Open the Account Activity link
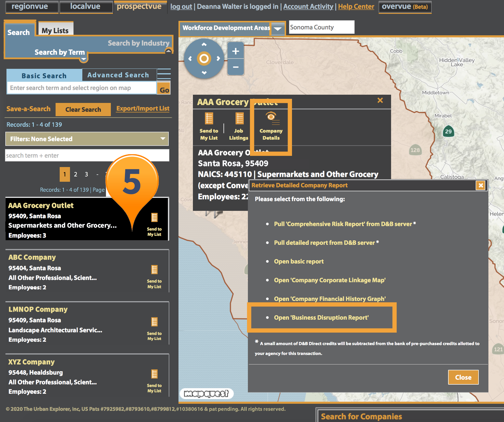This screenshot has height=422, width=504. pos(308,6)
